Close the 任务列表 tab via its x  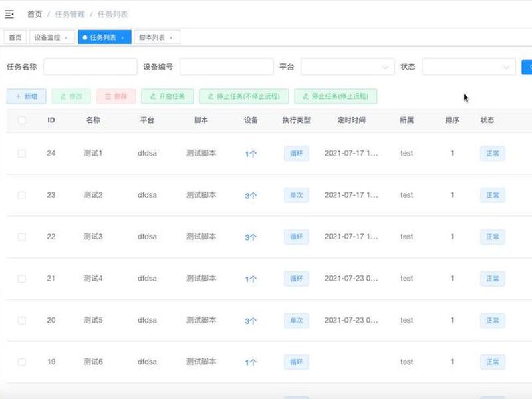click(122, 38)
